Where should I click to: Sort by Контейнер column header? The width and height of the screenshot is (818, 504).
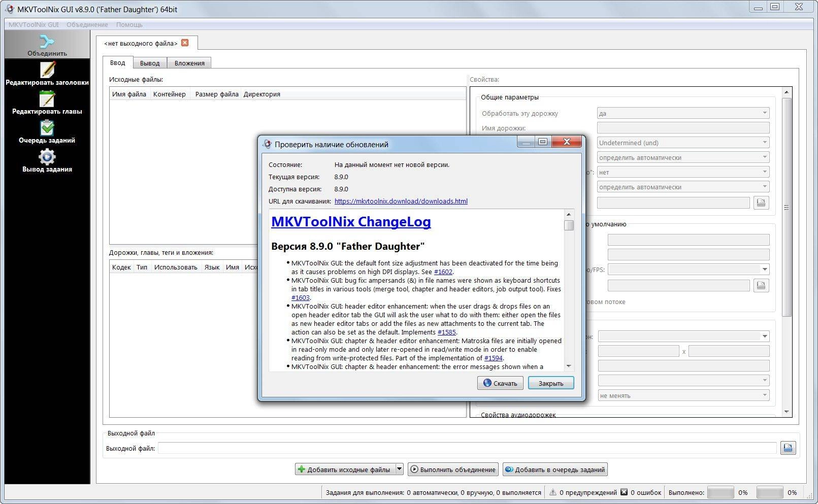tap(170, 94)
